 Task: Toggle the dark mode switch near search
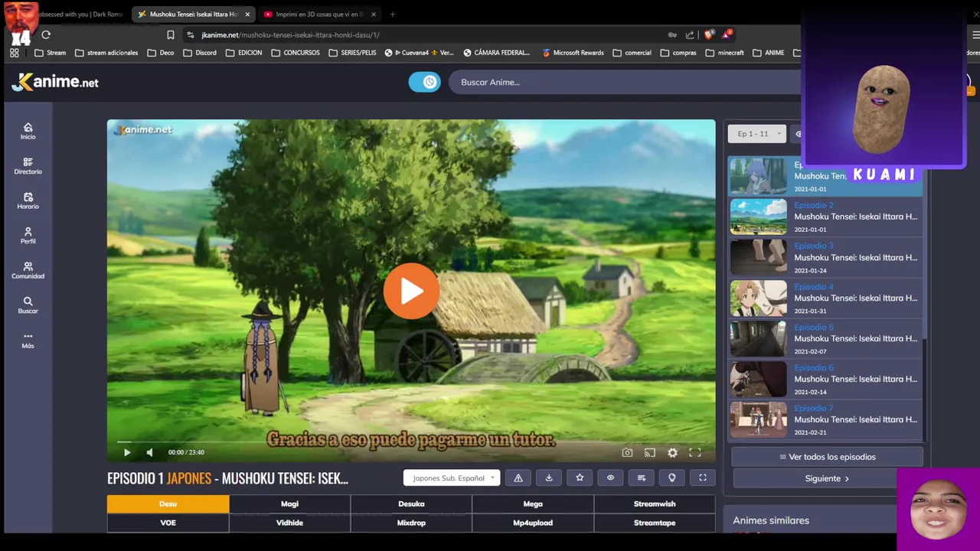point(424,82)
